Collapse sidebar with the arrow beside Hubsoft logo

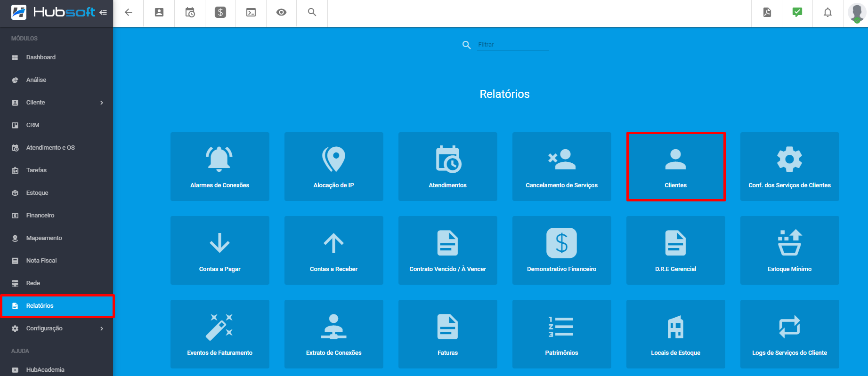pyautogui.click(x=103, y=12)
